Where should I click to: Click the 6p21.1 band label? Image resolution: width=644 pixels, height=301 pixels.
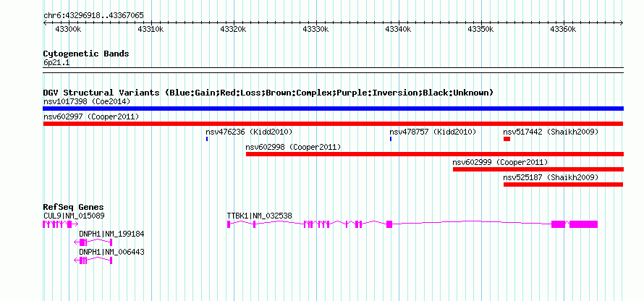[x=56, y=63]
